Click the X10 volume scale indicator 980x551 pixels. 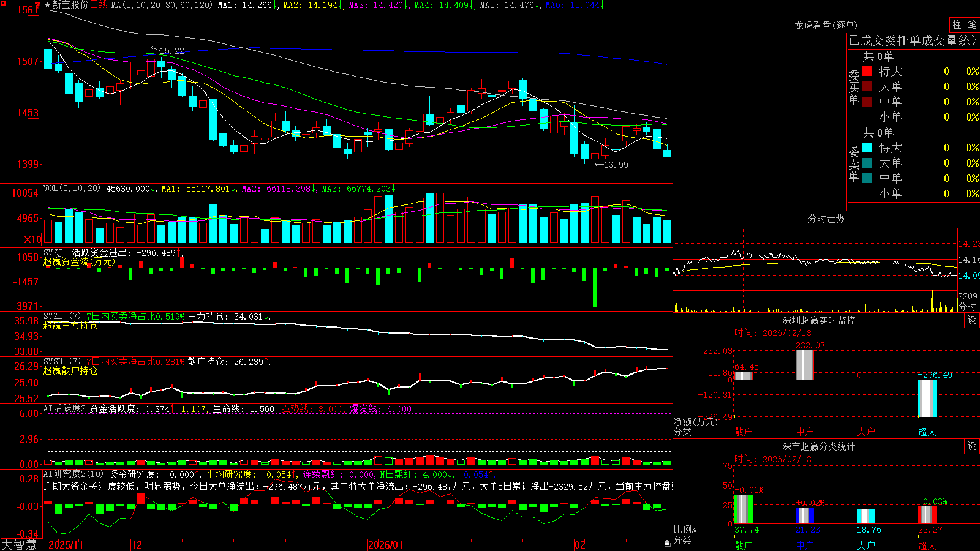(x=32, y=239)
